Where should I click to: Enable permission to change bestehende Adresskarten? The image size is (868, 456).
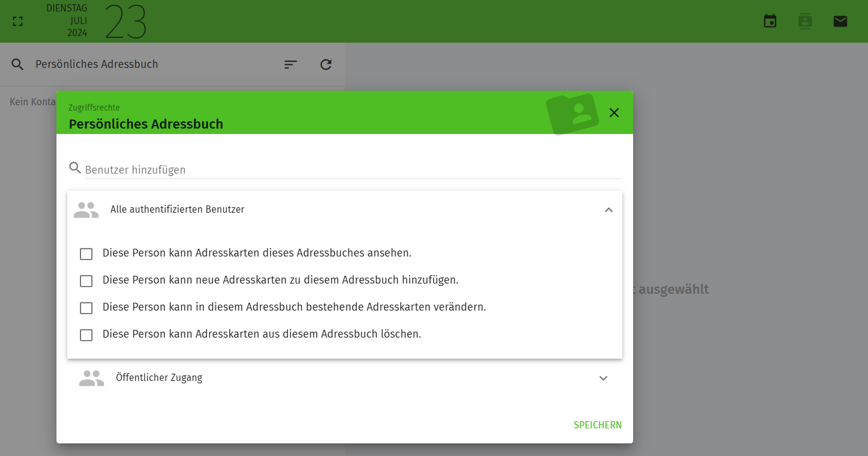[x=86, y=308]
